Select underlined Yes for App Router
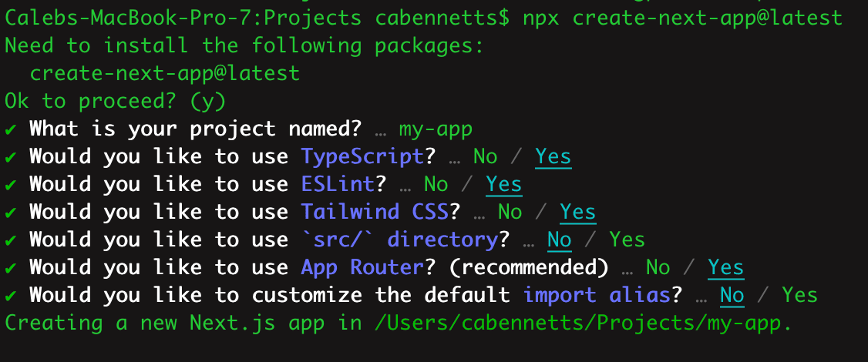The image size is (868, 362). (x=726, y=267)
